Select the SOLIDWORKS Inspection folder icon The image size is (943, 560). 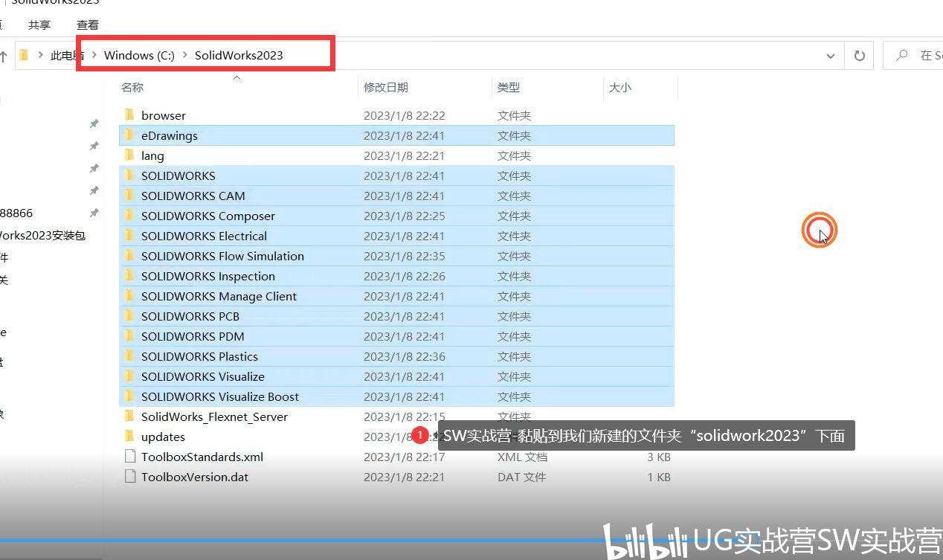tap(129, 276)
